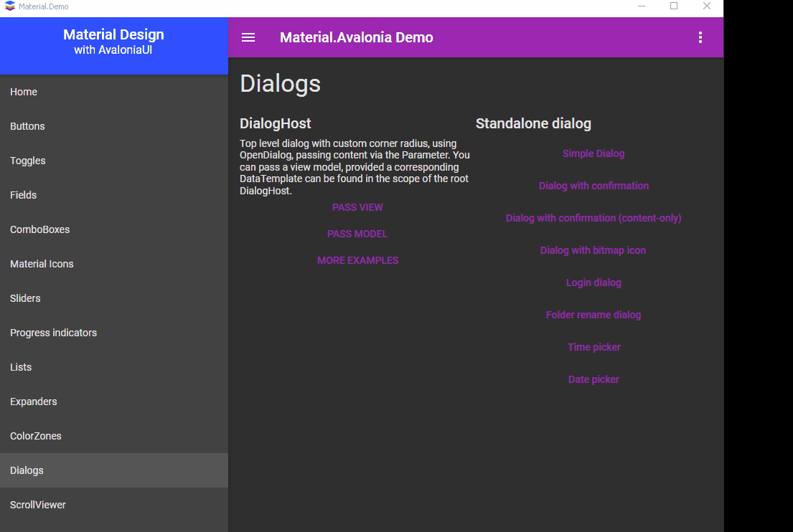Click the Material.Demo app icon in titlebar
Viewport: 793px width, 532px height.
[10, 6]
